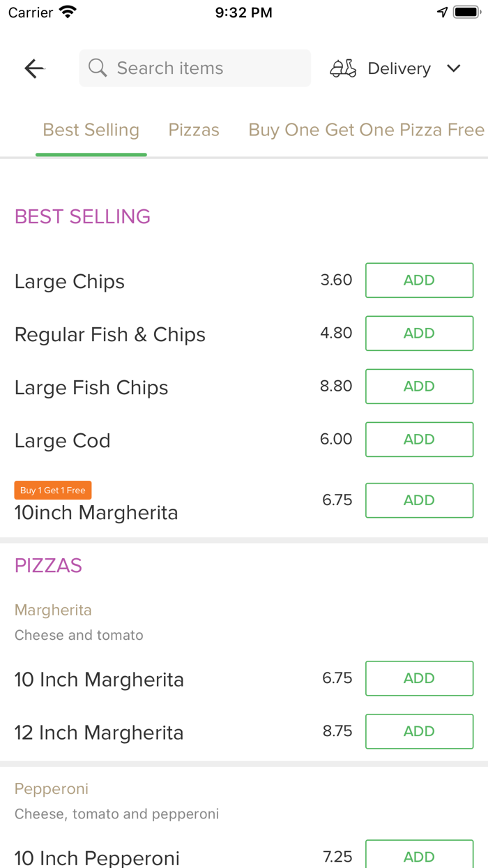Tap the orange Buy 1 Get 1 Free badge
The image size is (488, 868).
(x=52, y=490)
